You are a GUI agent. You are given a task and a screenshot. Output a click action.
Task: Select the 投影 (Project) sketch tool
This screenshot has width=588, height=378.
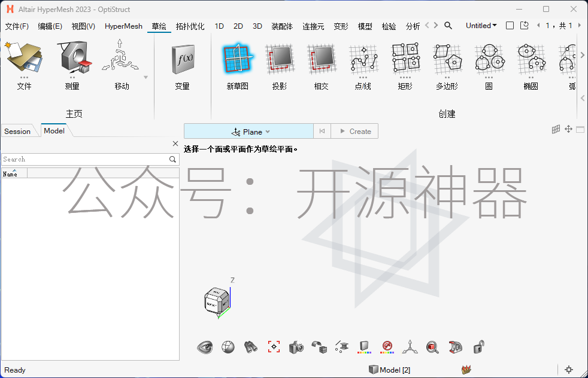click(280, 59)
